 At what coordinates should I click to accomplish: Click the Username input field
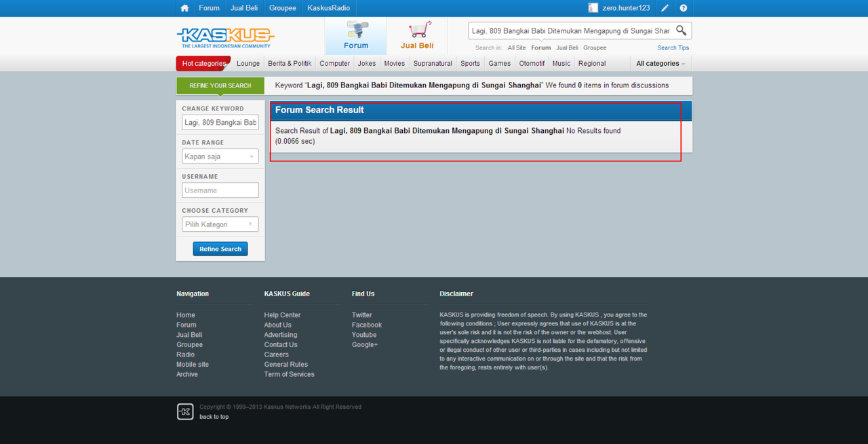click(220, 190)
